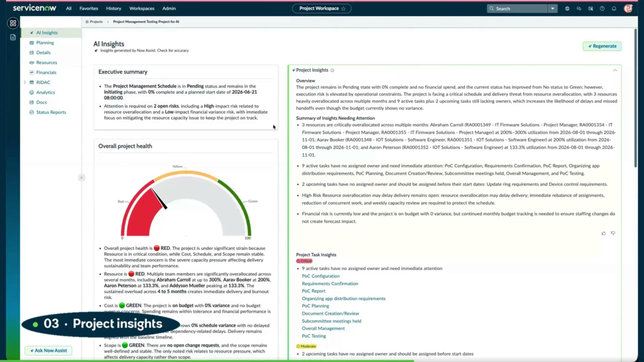Open the search scope dropdown arrow
The image size is (644, 362).
(552, 8)
